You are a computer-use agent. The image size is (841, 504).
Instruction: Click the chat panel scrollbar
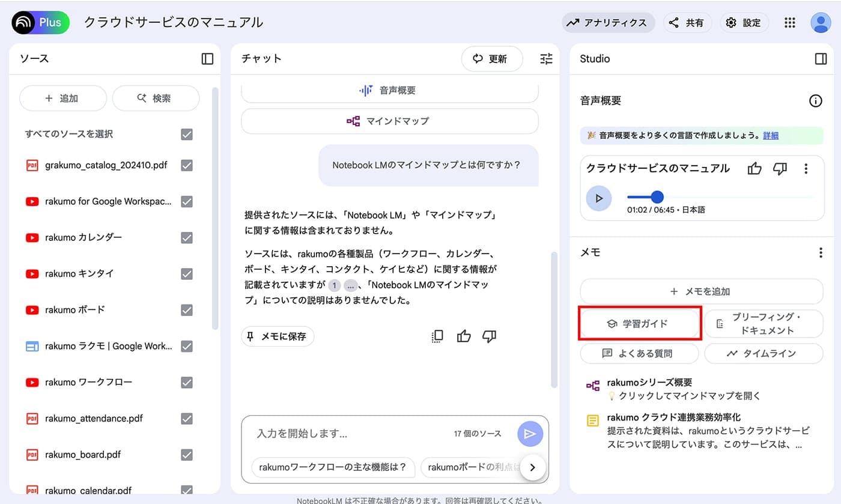pos(554,320)
